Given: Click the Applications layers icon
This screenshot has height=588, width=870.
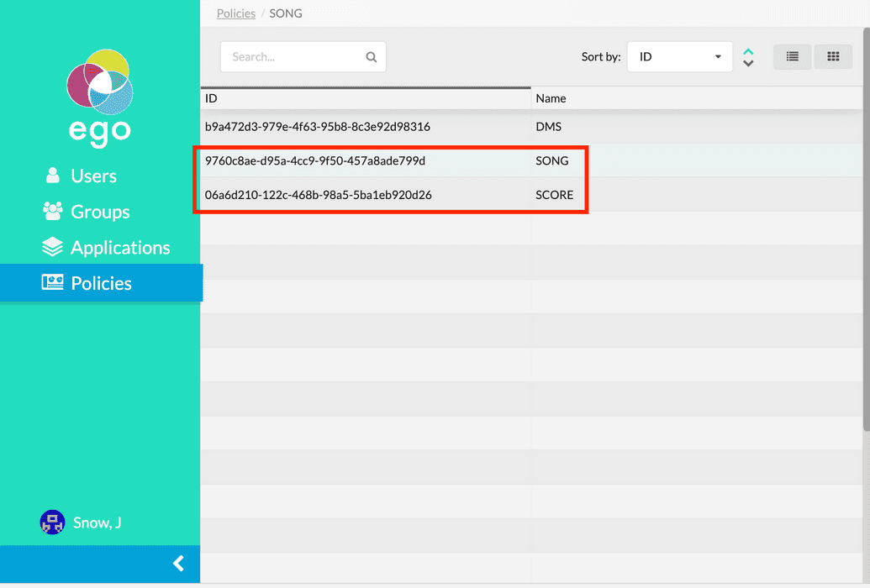Looking at the screenshot, I should [53, 247].
